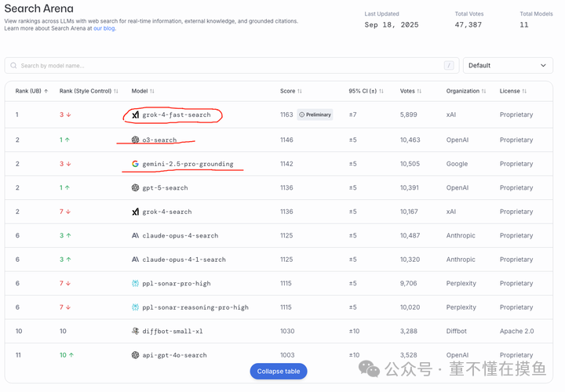565x392 pixels.
Task: Click the Search Arena page title
Action: point(39,9)
